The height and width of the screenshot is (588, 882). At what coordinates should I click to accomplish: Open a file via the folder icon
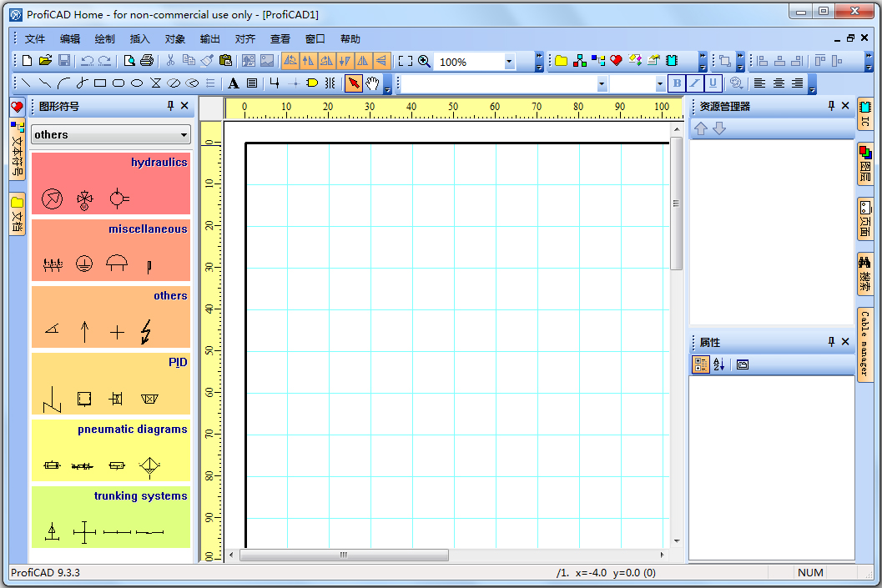[46, 61]
